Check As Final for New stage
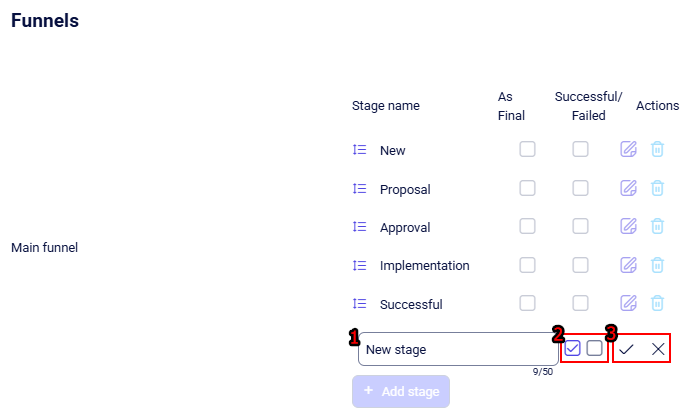 527,150
